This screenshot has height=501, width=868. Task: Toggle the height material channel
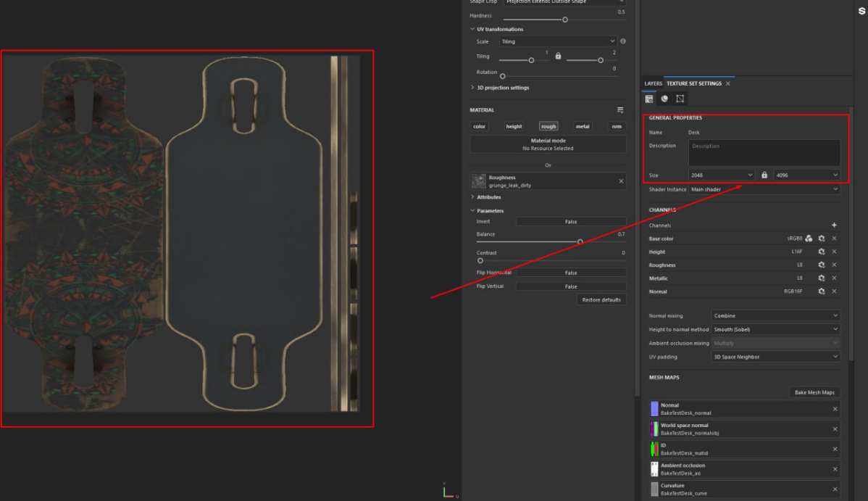pyautogui.click(x=514, y=126)
